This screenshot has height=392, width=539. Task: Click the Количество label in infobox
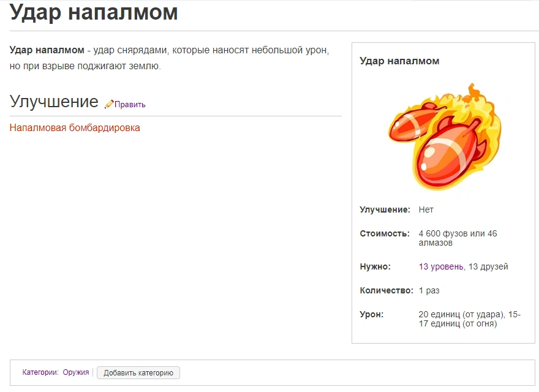(386, 290)
